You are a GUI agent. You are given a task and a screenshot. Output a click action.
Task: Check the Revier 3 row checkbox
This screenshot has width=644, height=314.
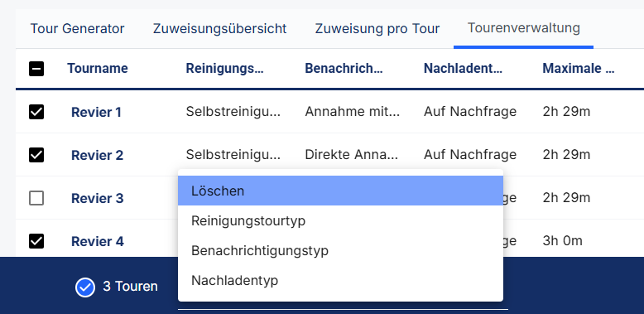click(36, 199)
